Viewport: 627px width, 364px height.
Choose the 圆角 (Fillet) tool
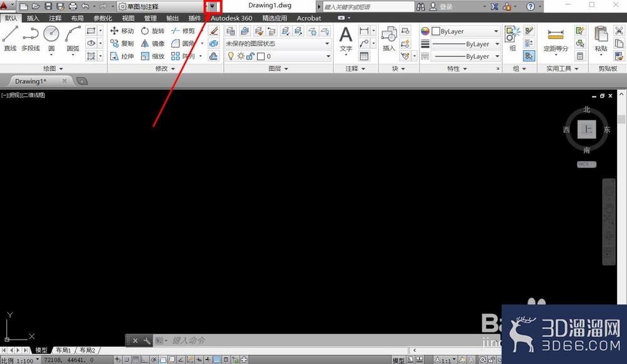point(183,43)
